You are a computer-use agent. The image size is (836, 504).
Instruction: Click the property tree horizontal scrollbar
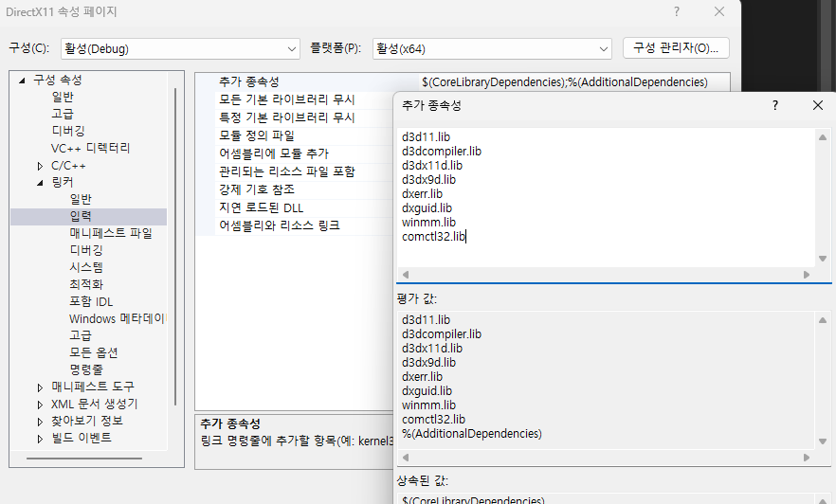(84, 458)
